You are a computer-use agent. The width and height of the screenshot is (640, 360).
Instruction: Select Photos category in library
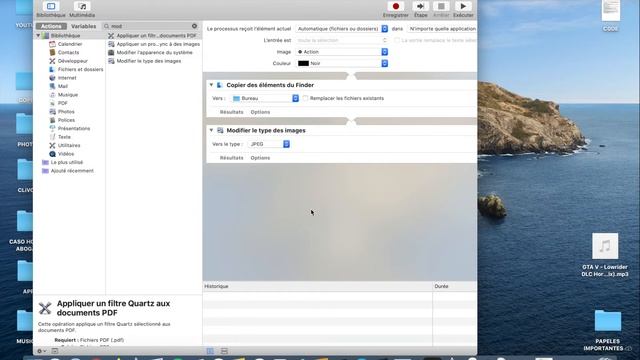point(66,112)
